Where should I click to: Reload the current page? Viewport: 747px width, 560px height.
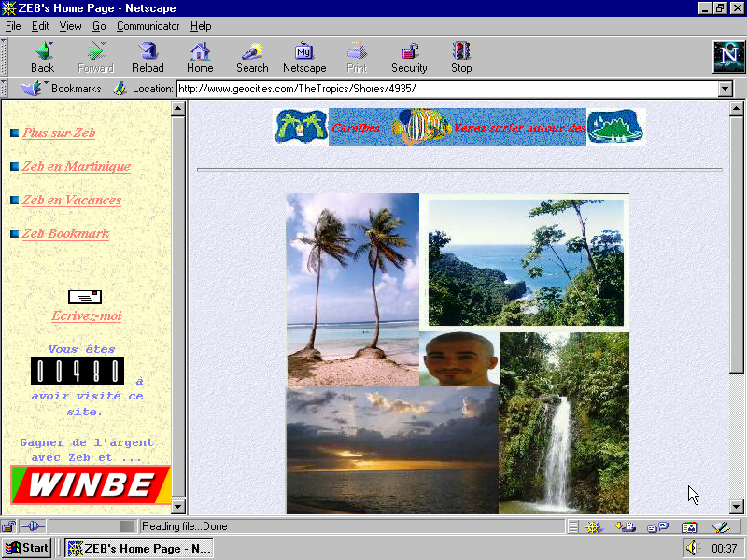tap(148, 57)
